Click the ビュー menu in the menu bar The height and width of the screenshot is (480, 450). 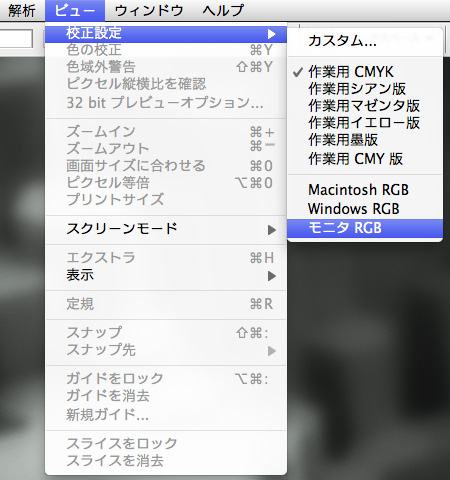point(75,10)
